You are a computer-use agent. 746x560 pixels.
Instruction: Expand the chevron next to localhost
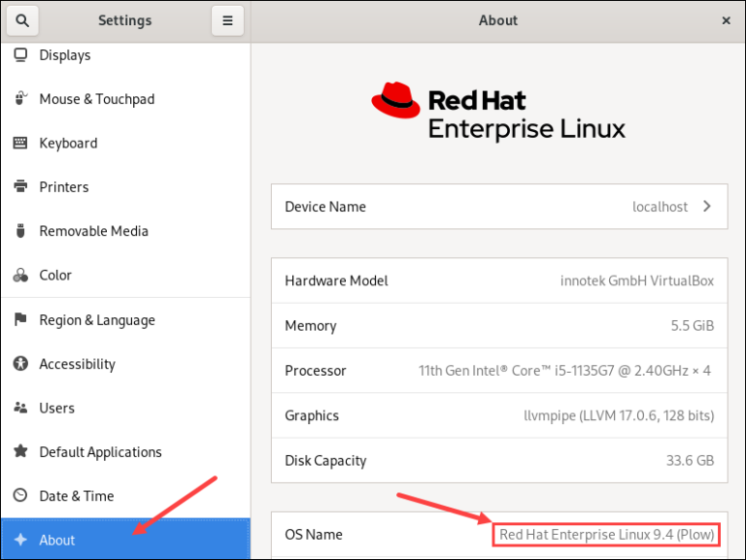(707, 207)
